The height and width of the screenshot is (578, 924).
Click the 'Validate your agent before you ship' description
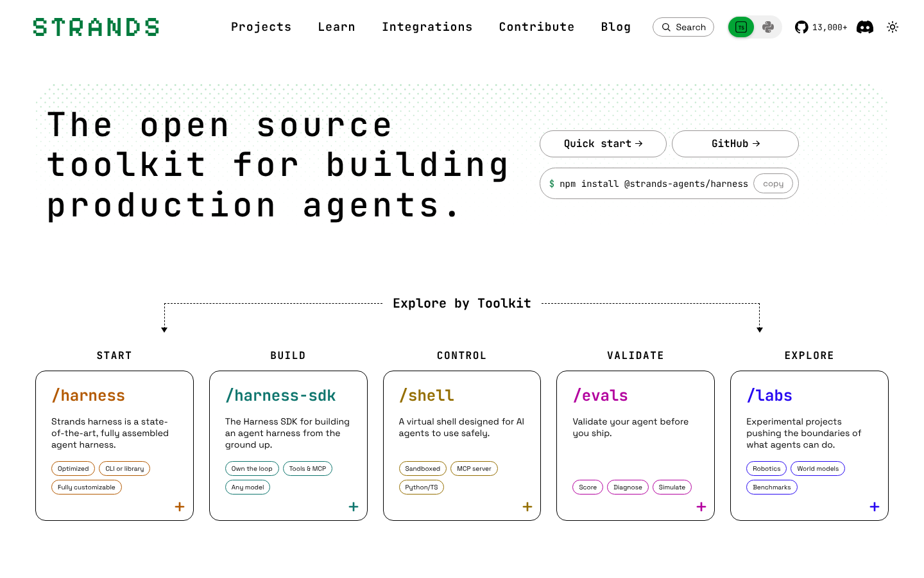coord(631,428)
